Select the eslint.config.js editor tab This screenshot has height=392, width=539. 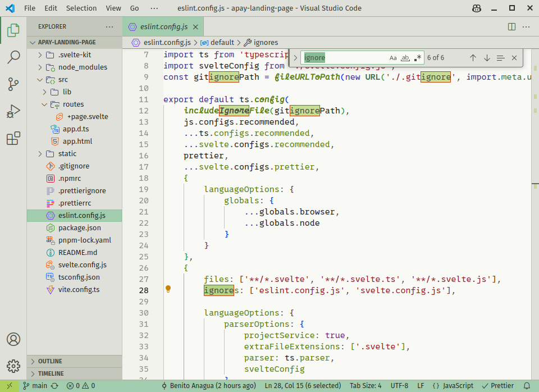(163, 27)
